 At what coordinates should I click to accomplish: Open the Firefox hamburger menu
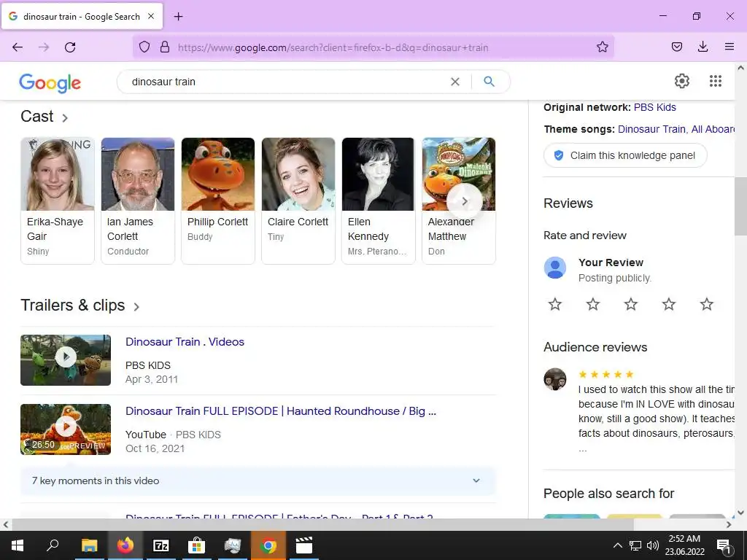pyautogui.click(x=729, y=47)
